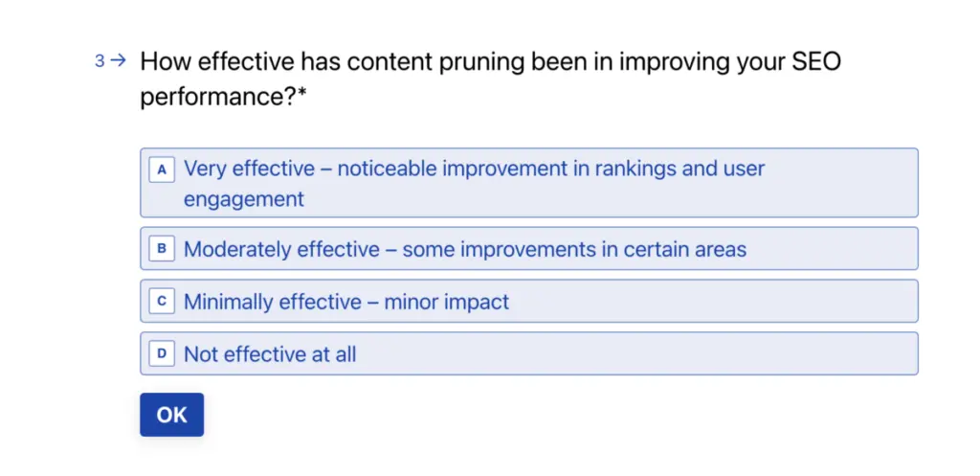980x476 pixels.
Task: Choose the 'Very effective' answer option
Action: coord(528,183)
